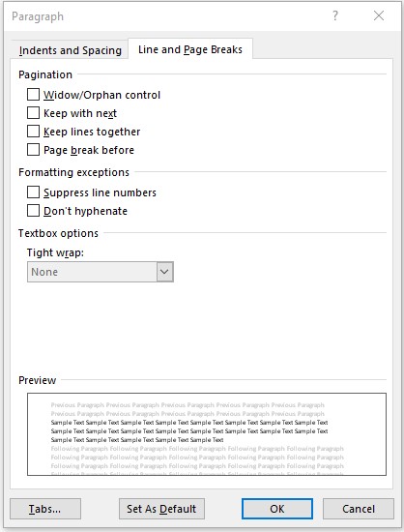Enable Widow/Orphan control checkbox
Viewport: 404px width, 532px height.
pos(33,95)
